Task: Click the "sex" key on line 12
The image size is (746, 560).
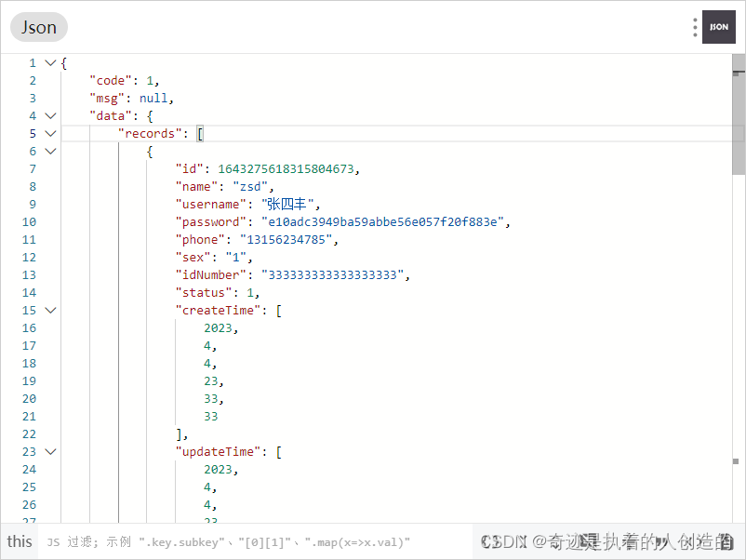Action: coord(193,258)
